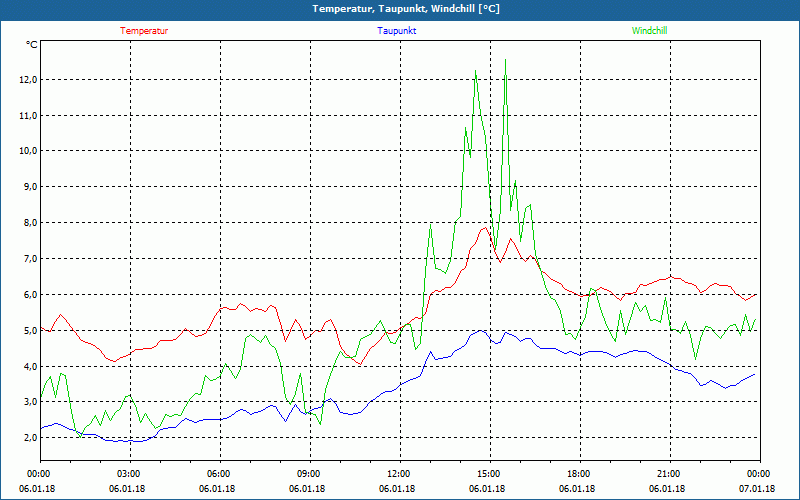Click the '18:00' time label
The height and width of the screenshot is (500, 800).
point(580,474)
